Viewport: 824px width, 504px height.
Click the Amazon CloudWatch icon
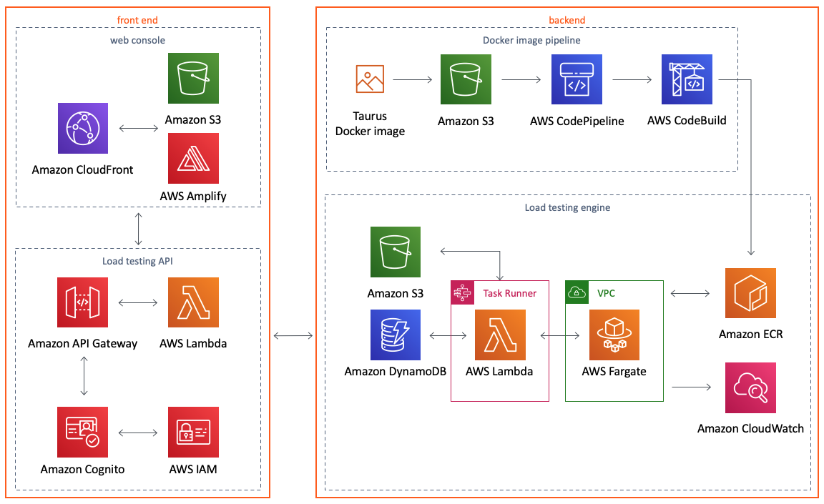(750, 388)
